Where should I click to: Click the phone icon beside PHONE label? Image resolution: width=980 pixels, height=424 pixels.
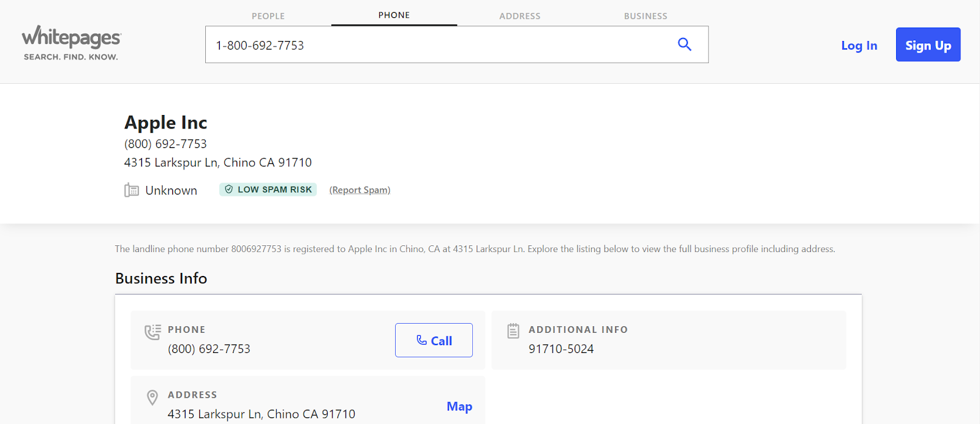click(x=153, y=332)
